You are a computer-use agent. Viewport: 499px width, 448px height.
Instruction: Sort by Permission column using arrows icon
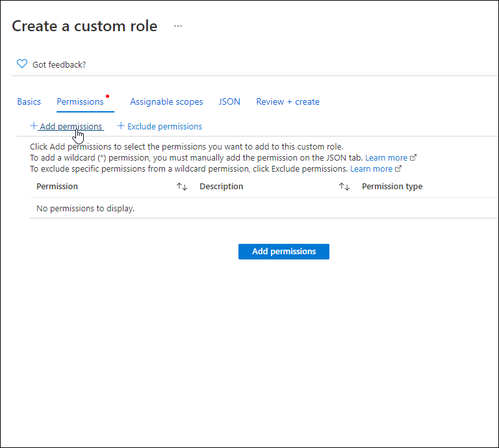pyautogui.click(x=182, y=187)
